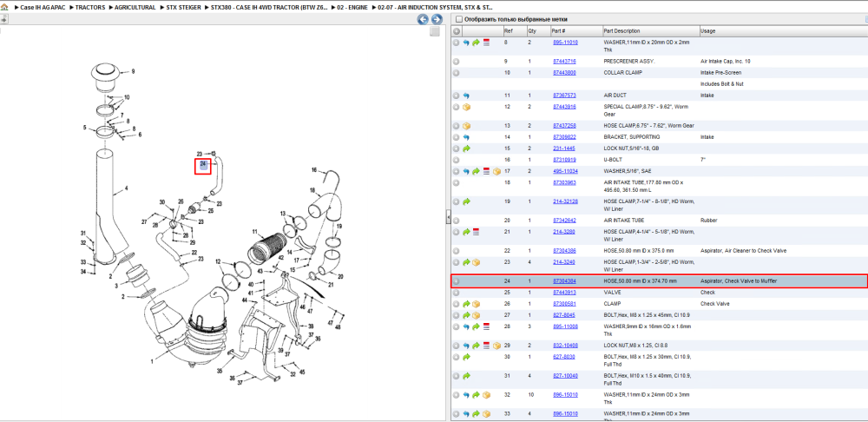
Task: Click the package box icon in Ref 17 row
Action: 496,171
